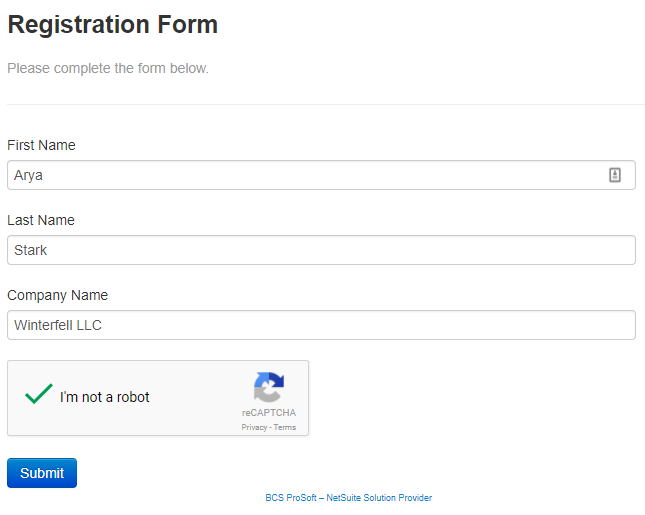Open the reCAPTCHA Terms link
The image size is (645, 515).
(285, 427)
